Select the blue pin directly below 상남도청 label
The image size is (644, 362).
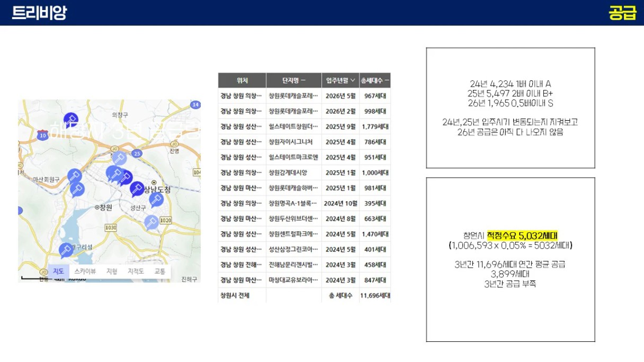coord(156,199)
